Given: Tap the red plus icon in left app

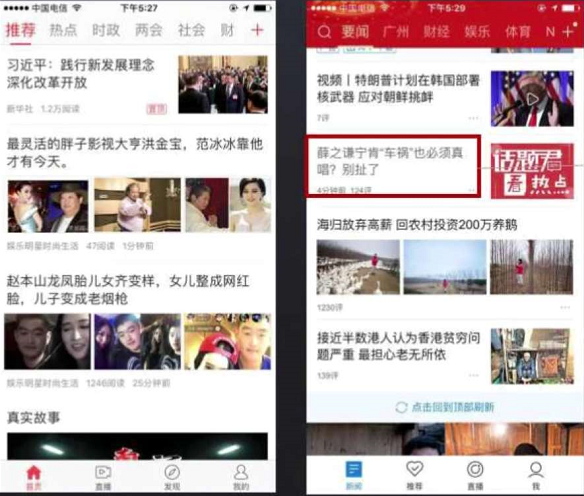Looking at the screenshot, I should [257, 30].
